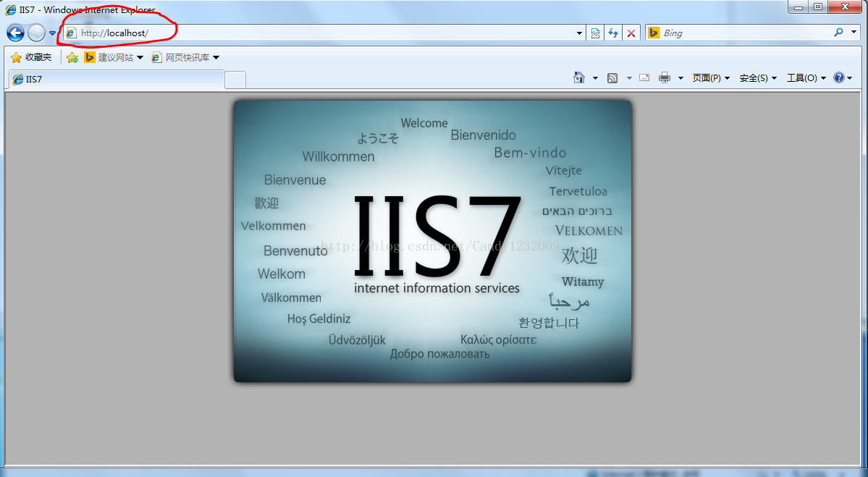
Task: Click the IIS7 welcome image
Action: [x=432, y=241]
